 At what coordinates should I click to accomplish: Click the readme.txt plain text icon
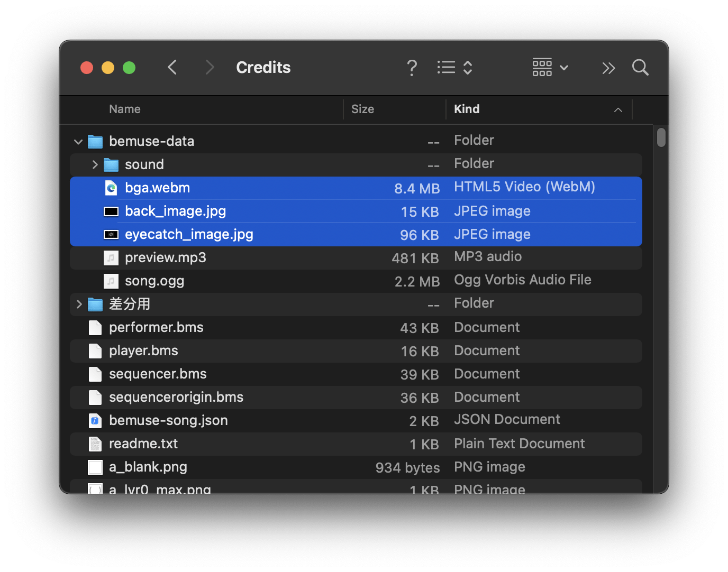coord(95,444)
